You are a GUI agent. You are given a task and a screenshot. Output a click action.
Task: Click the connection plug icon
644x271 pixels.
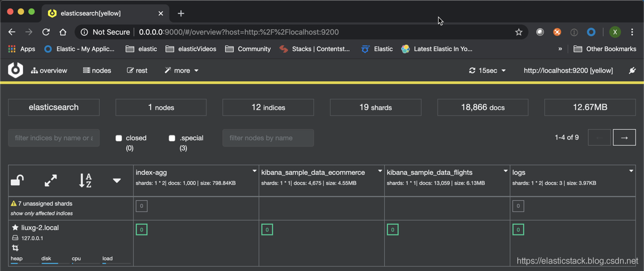coord(632,70)
